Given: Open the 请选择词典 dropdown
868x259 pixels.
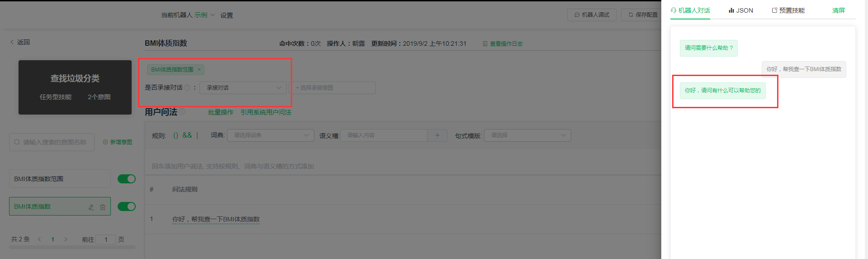Looking at the screenshot, I should [x=270, y=135].
